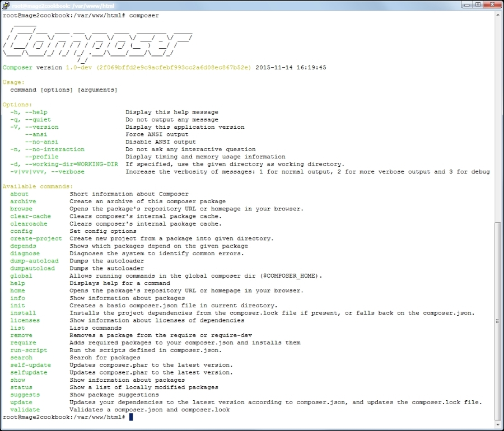
Task: Click the '--working-dir=WORKING-DIR' option
Action: (71, 164)
